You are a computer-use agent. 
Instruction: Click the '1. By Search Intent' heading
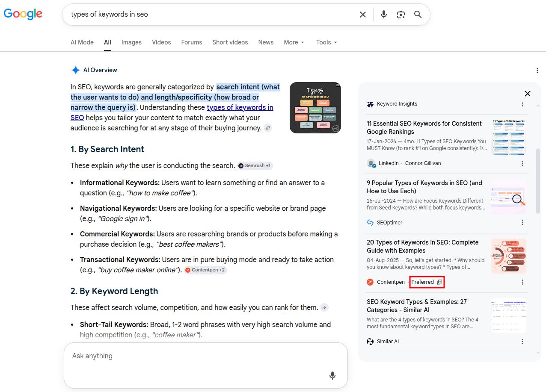point(107,149)
